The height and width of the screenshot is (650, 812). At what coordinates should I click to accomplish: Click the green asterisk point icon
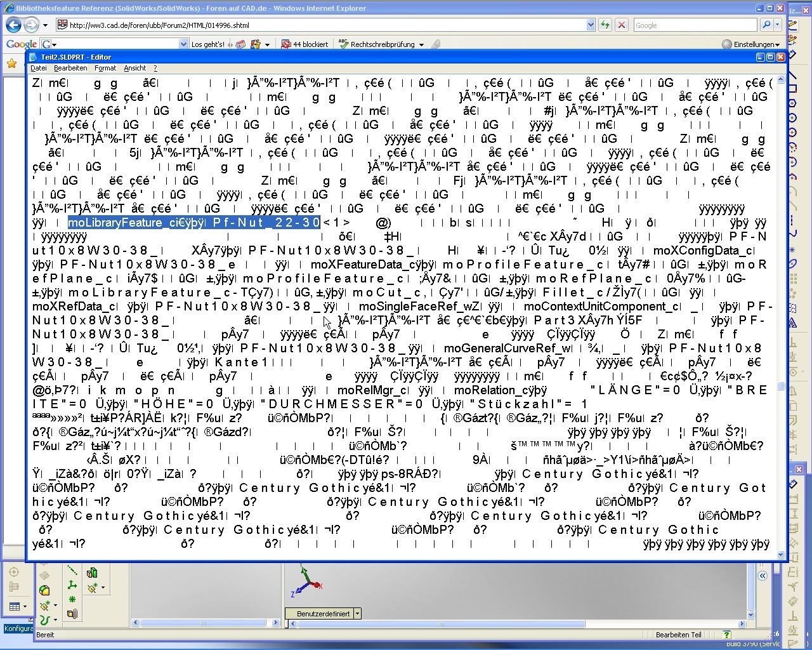point(72,599)
